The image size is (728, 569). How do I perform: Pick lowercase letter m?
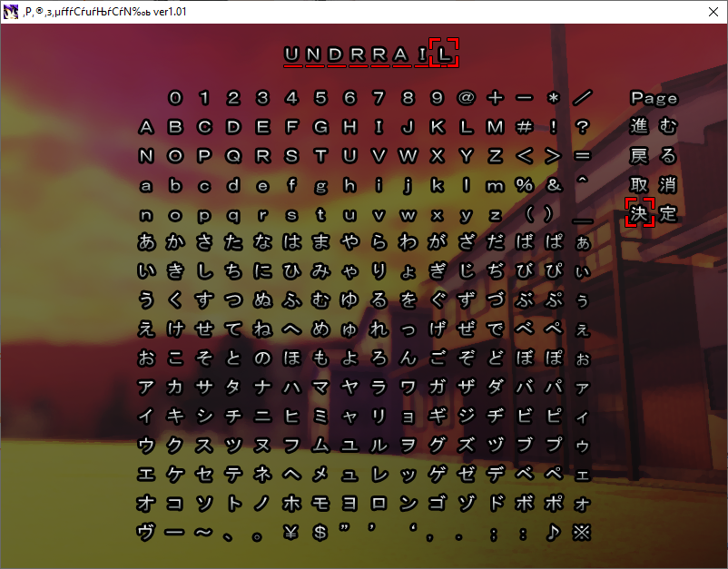point(496,186)
